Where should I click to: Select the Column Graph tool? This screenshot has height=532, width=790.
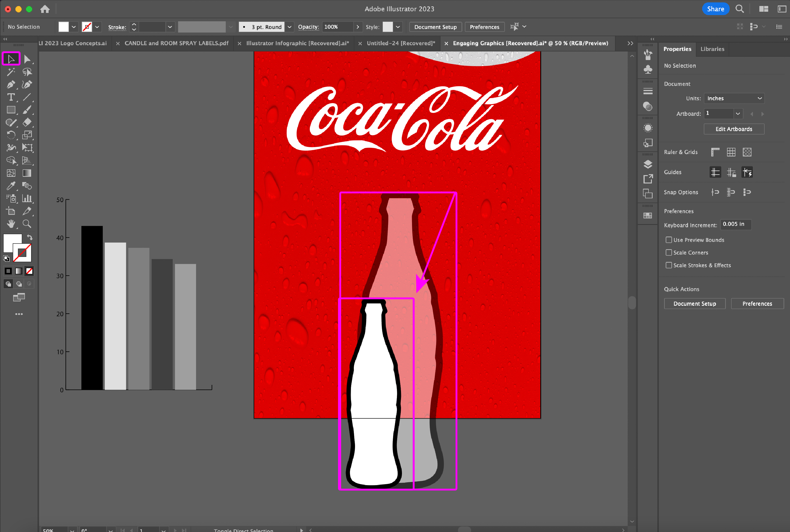tap(27, 199)
